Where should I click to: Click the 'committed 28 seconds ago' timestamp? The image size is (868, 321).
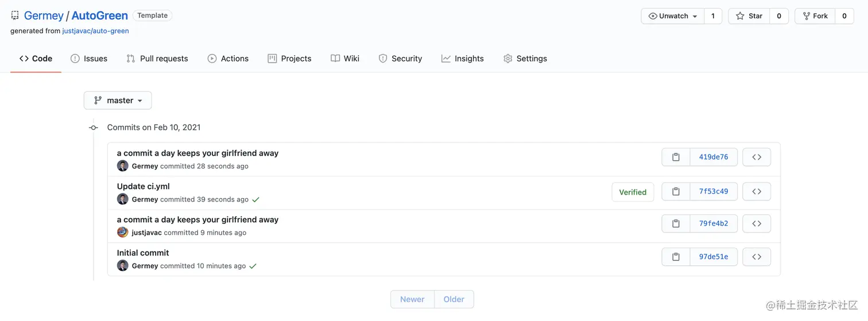[204, 166]
